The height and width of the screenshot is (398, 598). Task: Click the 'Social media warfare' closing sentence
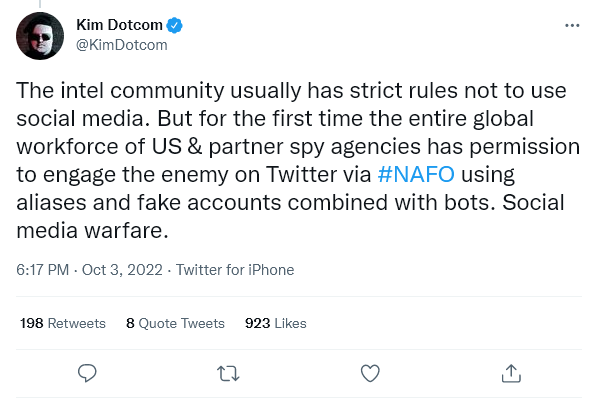(x=290, y=216)
